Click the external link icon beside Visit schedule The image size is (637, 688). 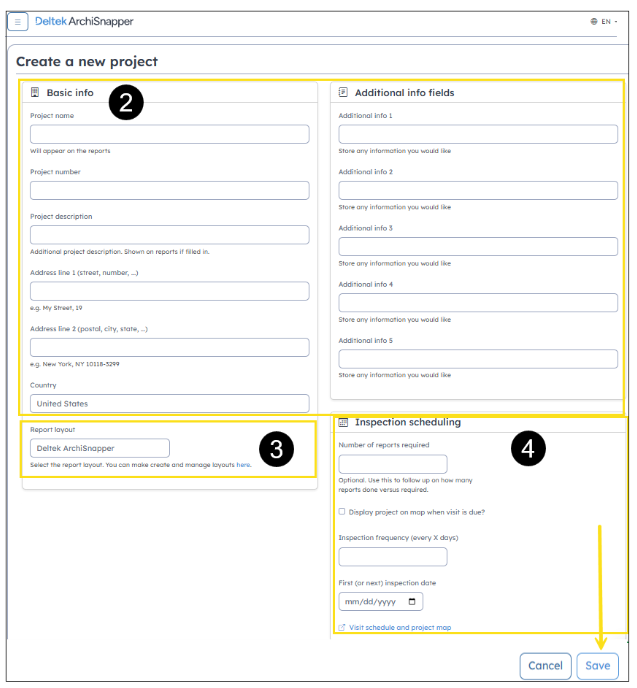(x=342, y=627)
